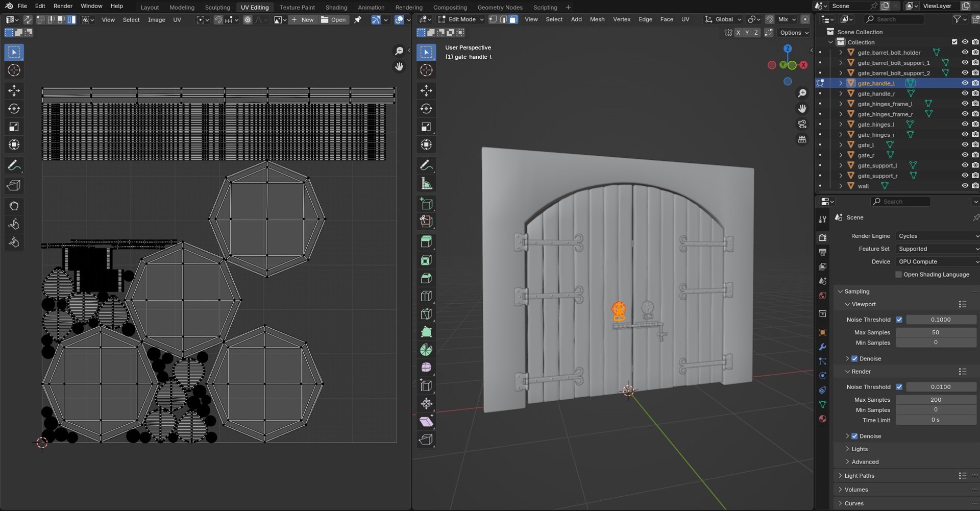Expand the Light Paths panel
Viewport: 980px width, 511px height.
[x=859, y=476]
